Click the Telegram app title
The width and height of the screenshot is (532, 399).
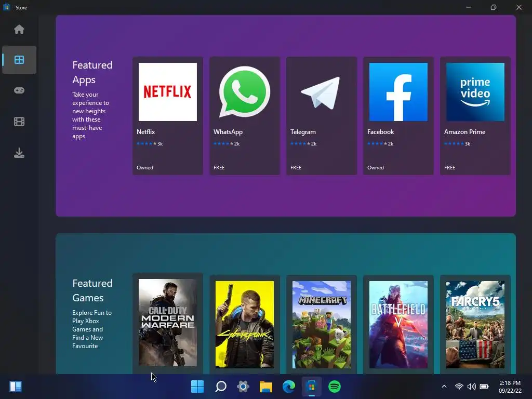click(x=303, y=132)
